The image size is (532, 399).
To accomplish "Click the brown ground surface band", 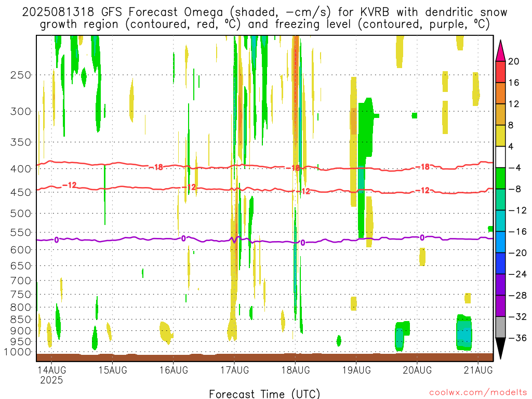I will [x=264, y=357].
